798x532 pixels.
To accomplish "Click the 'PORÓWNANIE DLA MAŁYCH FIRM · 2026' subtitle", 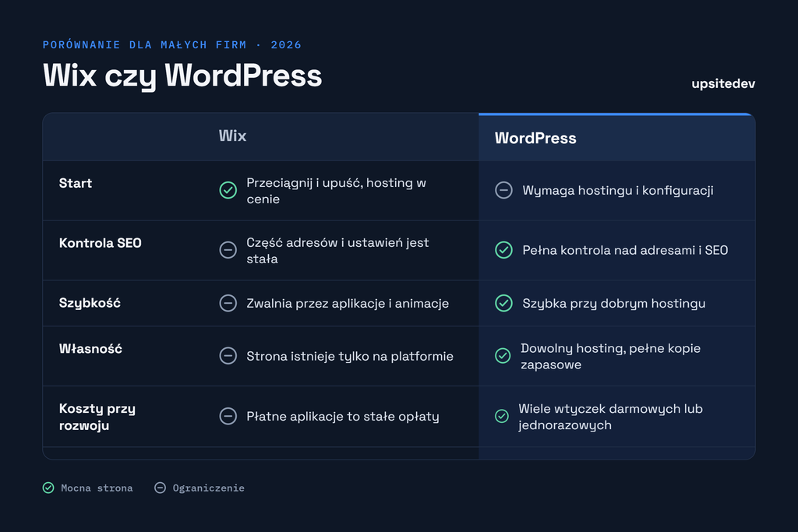I will click(172, 44).
